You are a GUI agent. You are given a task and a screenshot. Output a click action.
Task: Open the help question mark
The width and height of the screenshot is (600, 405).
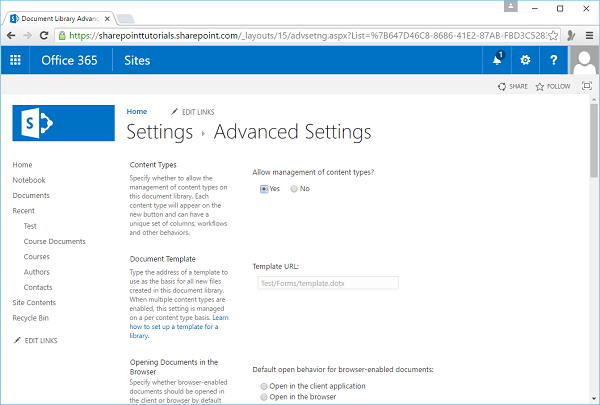tap(554, 60)
